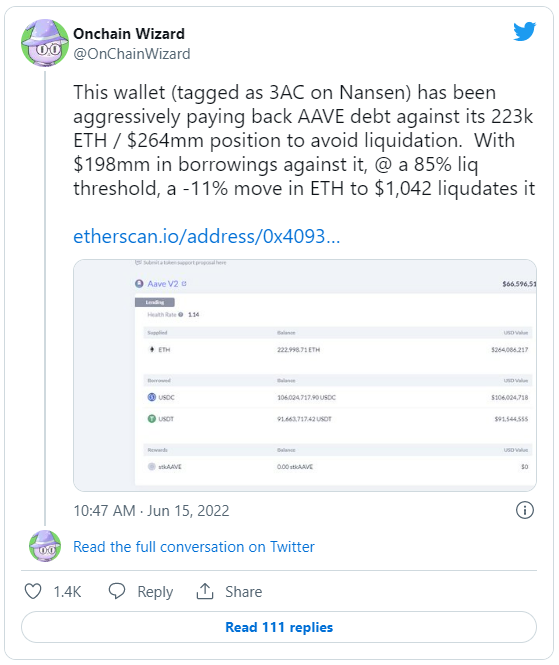Click the Share label

tap(243, 592)
